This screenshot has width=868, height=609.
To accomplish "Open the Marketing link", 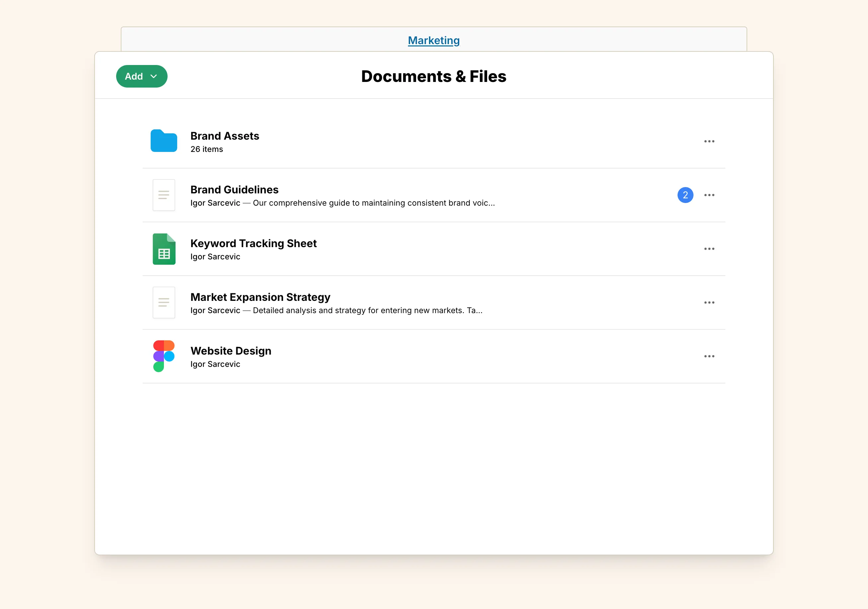I will 434,40.
